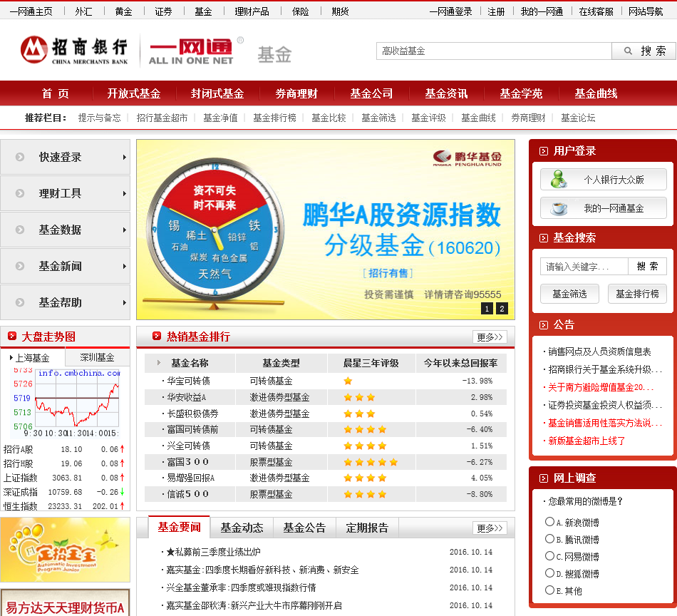Image resolution: width=677 pixels, height=616 pixels.
Task: Expand the 基金数据 side menu arrow
Action: pos(124,230)
